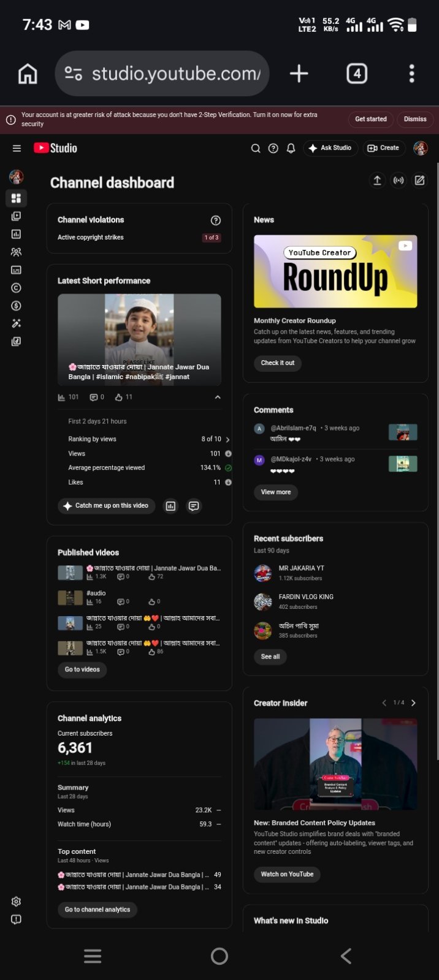Viewport: 439px width, 980px height.
Task: Open Settings gear in sidebar
Action: (x=17, y=902)
